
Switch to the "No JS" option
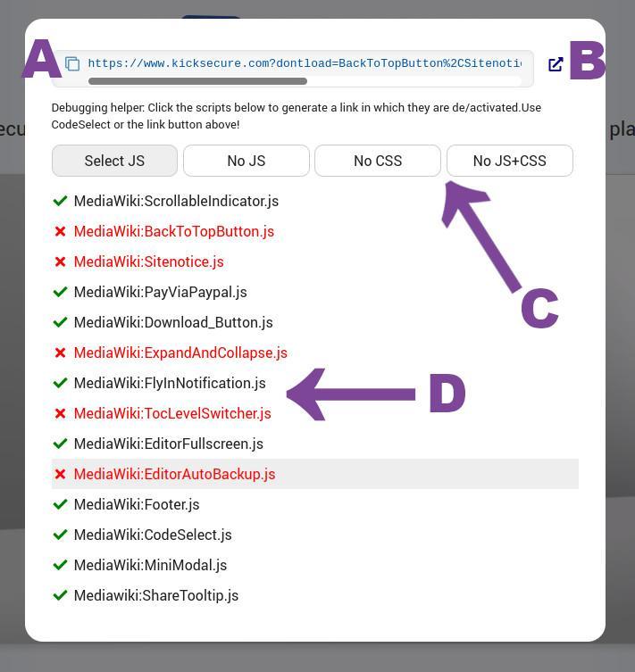click(x=246, y=162)
